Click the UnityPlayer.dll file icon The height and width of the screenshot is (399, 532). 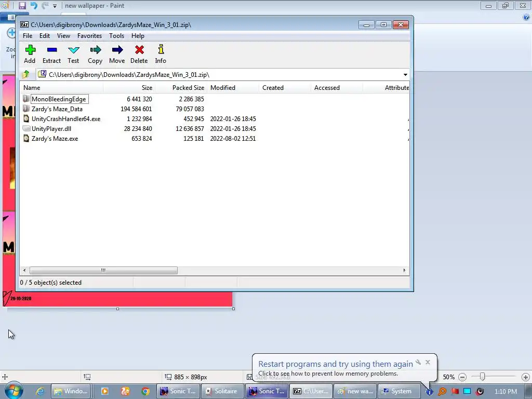[26, 128]
